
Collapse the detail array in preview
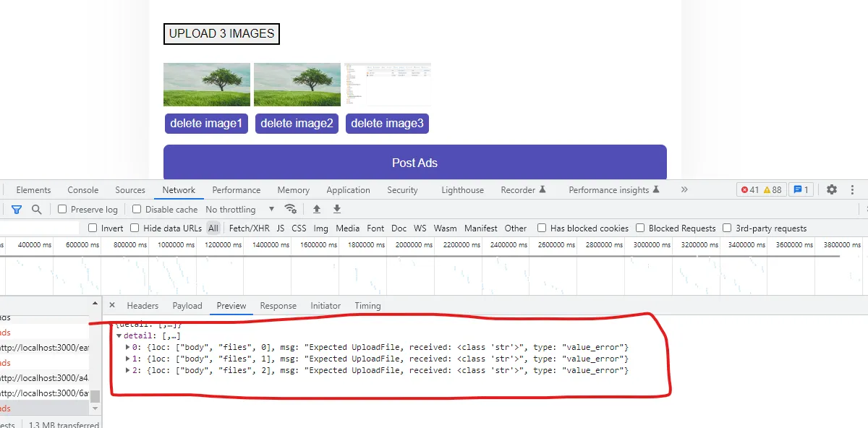(119, 335)
